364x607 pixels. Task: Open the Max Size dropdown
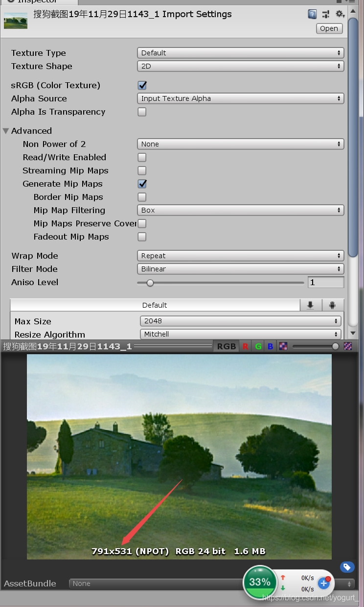click(240, 321)
